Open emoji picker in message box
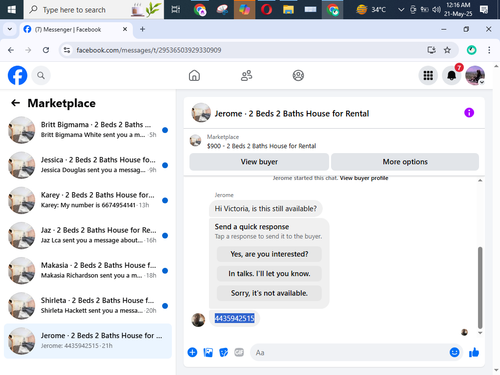 coord(454,352)
